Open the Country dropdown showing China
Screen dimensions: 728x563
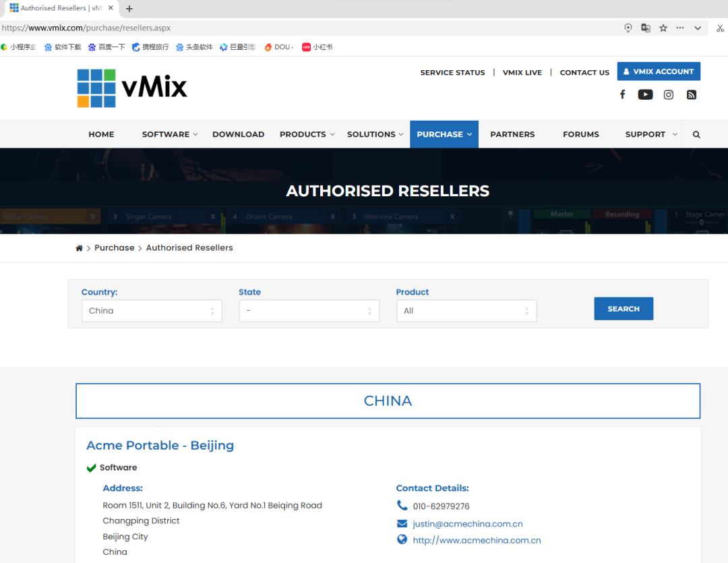[152, 311]
